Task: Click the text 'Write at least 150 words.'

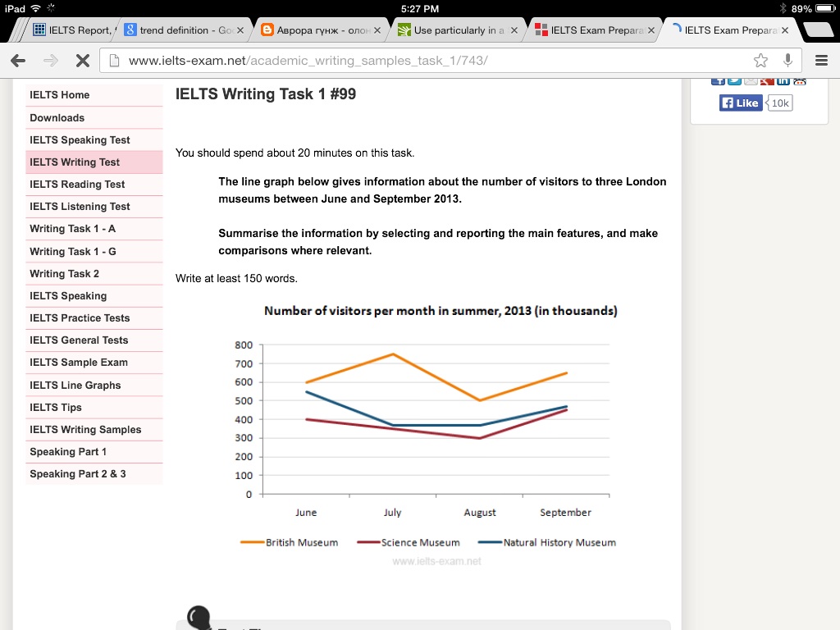Action: pyautogui.click(x=236, y=279)
